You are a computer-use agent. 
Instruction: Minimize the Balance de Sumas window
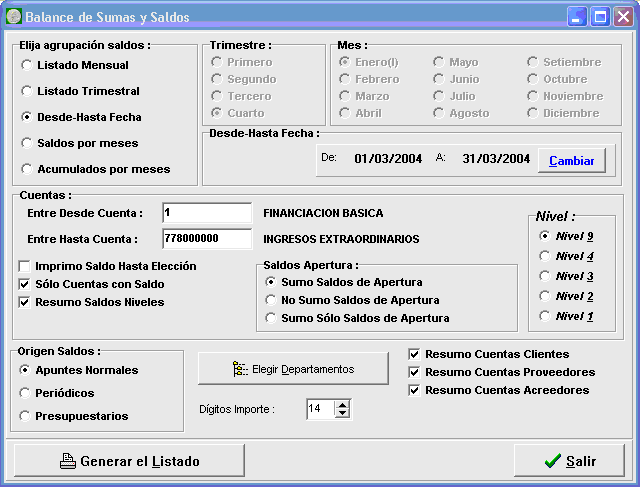coord(578,16)
